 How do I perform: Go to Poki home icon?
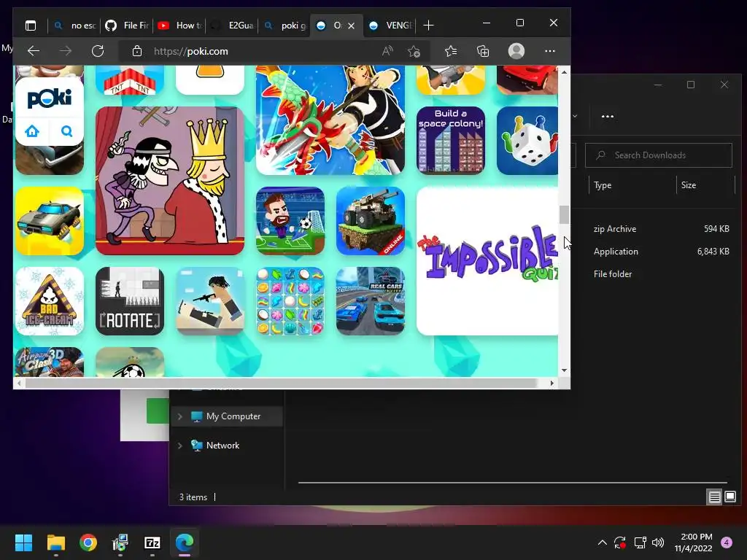tap(32, 131)
